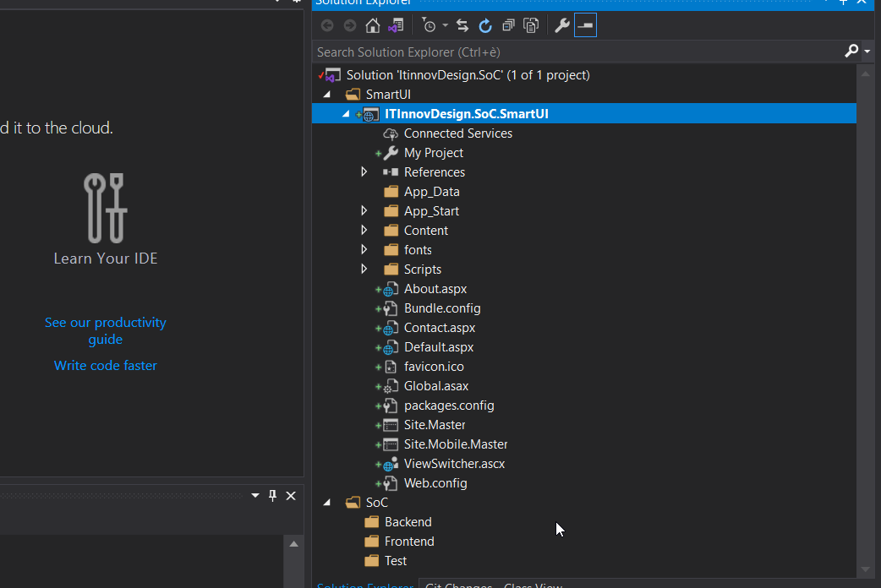Click Sync with Active Document arrows icon
The height and width of the screenshot is (588, 881).
462,25
